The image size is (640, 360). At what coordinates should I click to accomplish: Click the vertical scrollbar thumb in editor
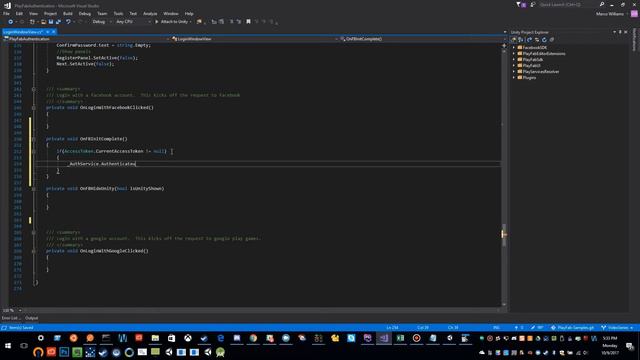tap(504, 235)
